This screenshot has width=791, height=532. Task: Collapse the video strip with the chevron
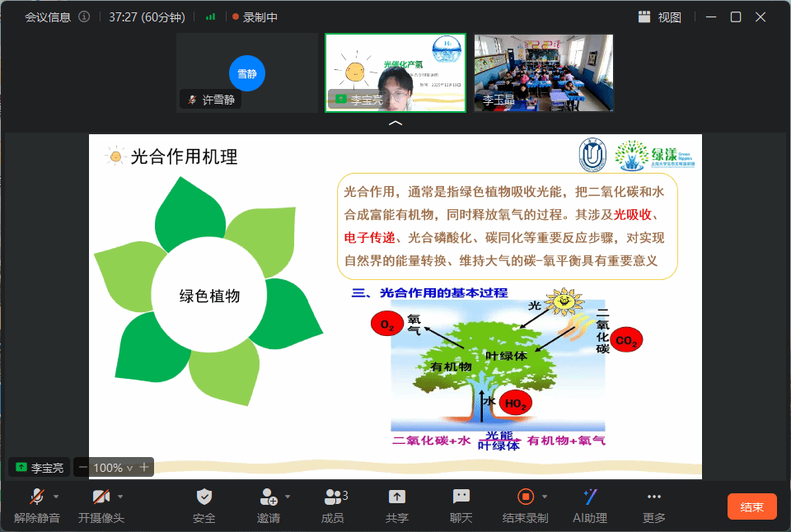point(395,123)
